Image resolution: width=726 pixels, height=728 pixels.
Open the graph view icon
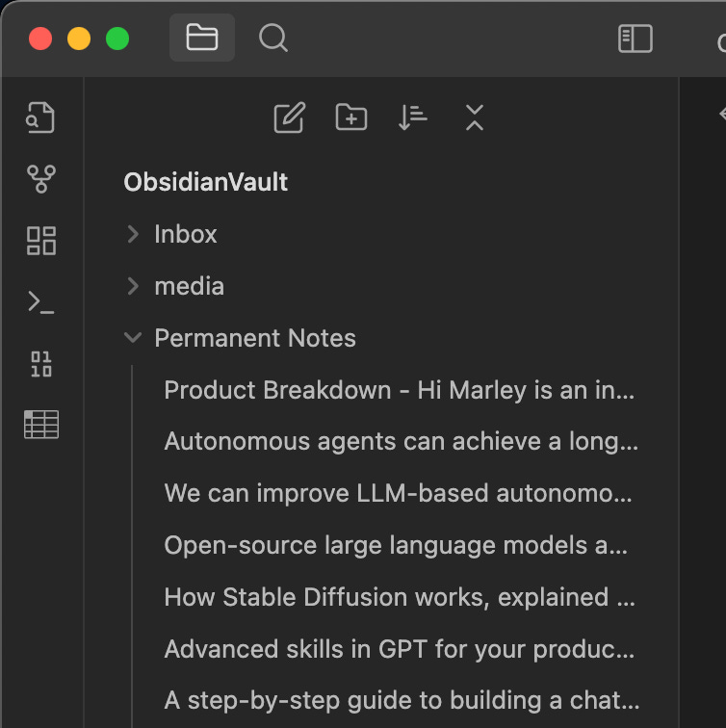(x=41, y=179)
